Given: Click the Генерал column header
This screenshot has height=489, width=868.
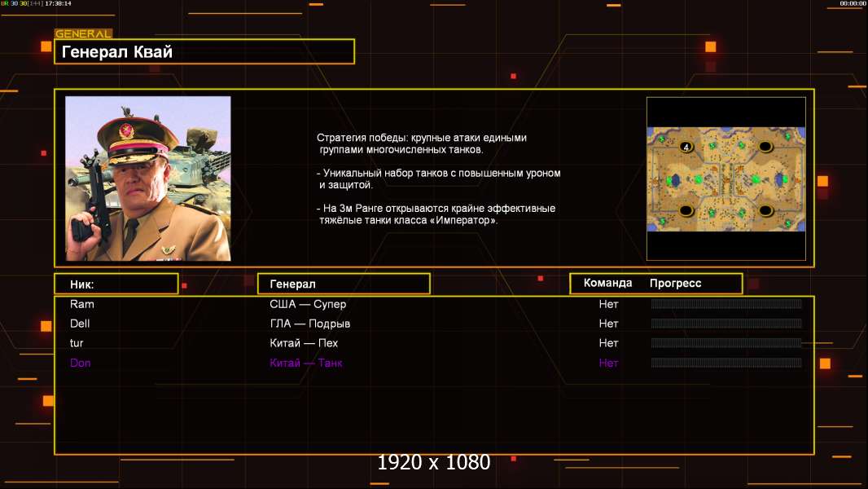Looking at the screenshot, I should [x=343, y=284].
